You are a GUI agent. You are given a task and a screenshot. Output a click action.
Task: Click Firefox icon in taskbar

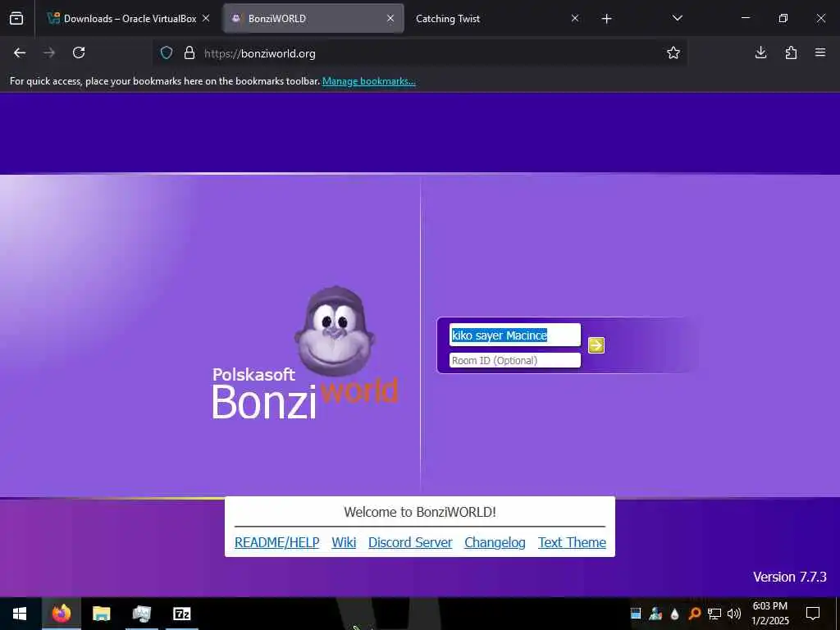[x=61, y=614]
